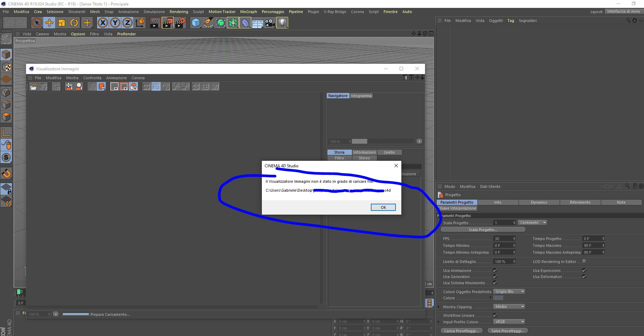This screenshot has width=644, height=336.
Task: Toggle Z axis lock
Action: click(127, 23)
